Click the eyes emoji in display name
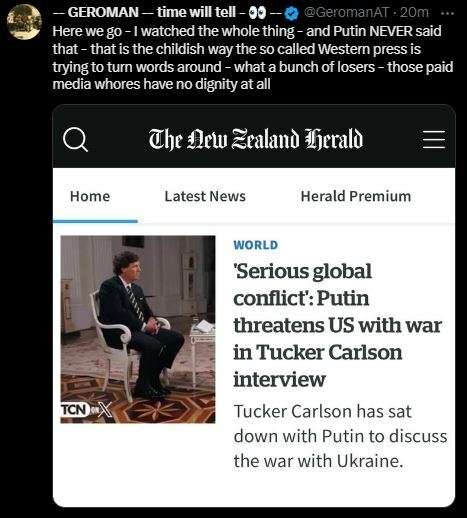Screen dimensions: 467x518 [258, 13]
